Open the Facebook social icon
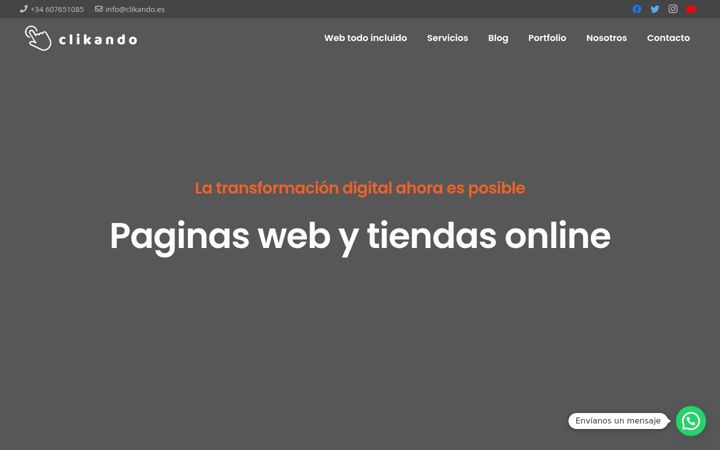The image size is (720, 450). click(636, 9)
